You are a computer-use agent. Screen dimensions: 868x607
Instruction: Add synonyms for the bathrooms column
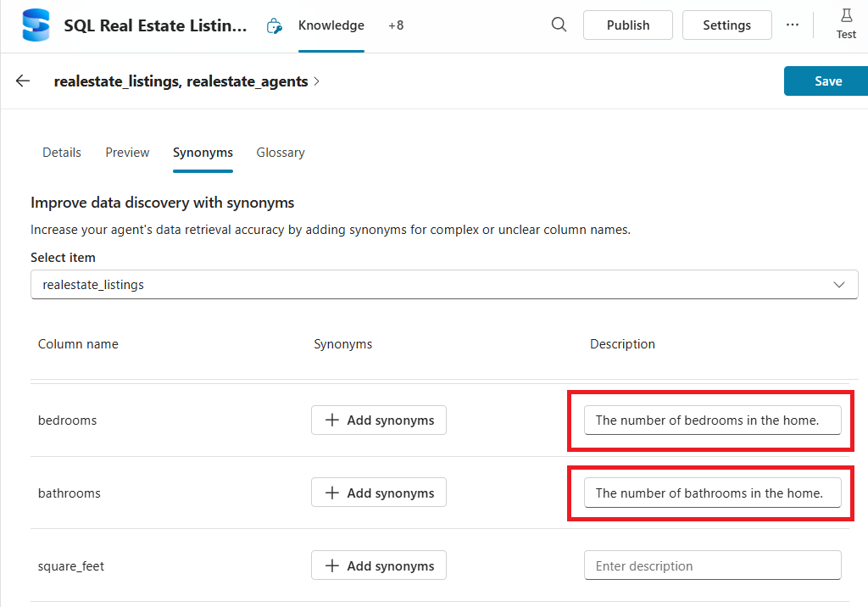tap(379, 493)
